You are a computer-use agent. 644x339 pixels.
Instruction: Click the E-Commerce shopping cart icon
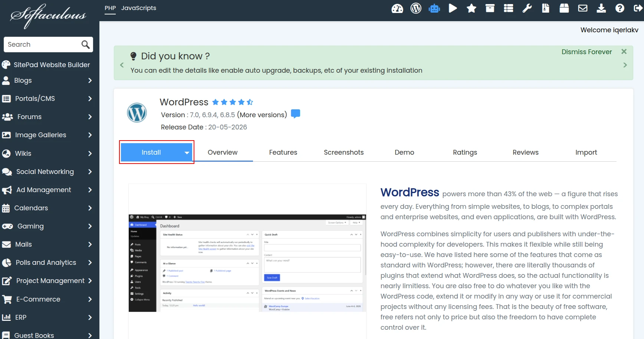click(x=7, y=299)
